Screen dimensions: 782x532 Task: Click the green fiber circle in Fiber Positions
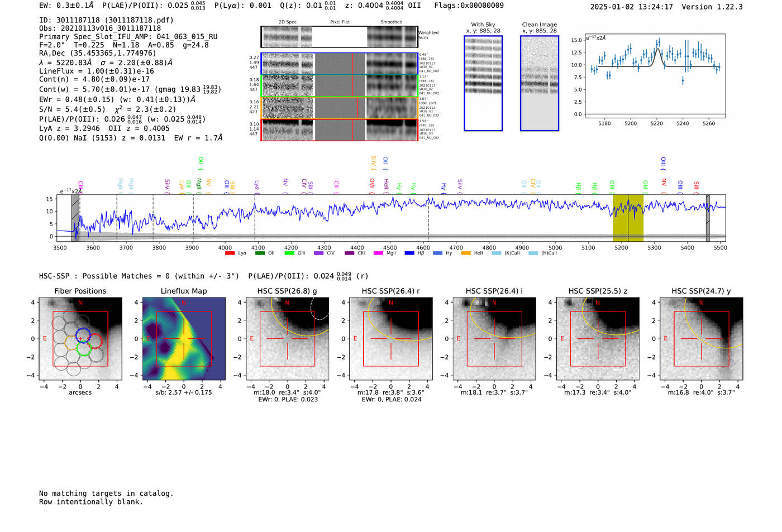click(84, 349)
